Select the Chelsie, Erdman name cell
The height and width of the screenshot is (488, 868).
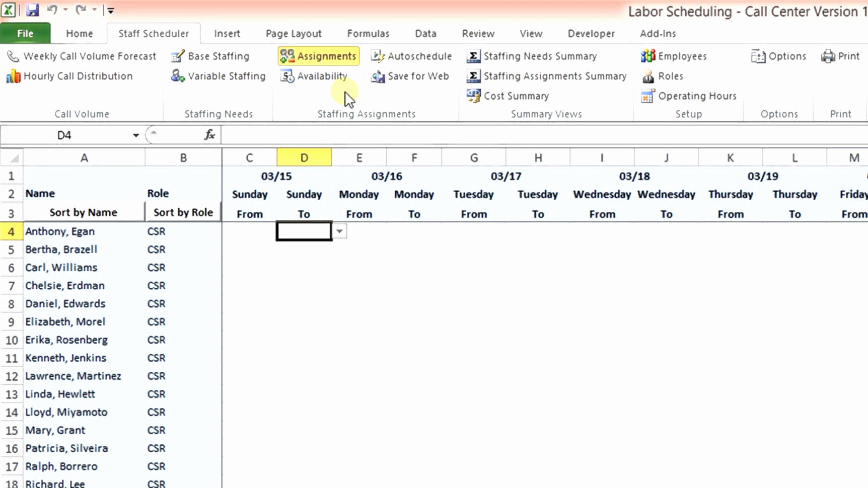(84, 286)
